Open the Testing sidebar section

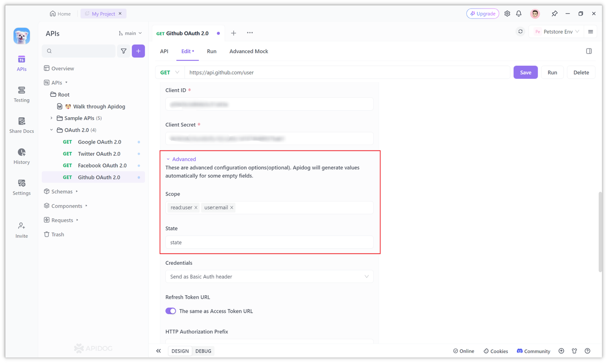coord(21,94)
